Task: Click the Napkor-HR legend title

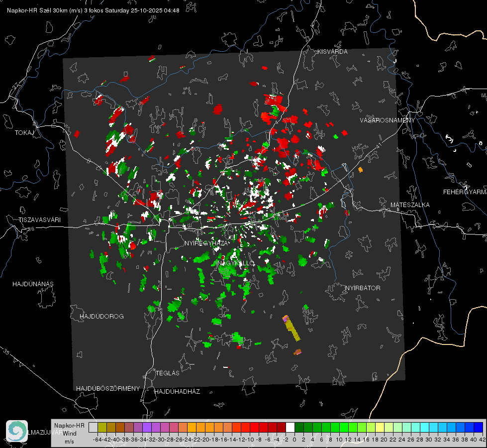Action: tap(69, 426)
